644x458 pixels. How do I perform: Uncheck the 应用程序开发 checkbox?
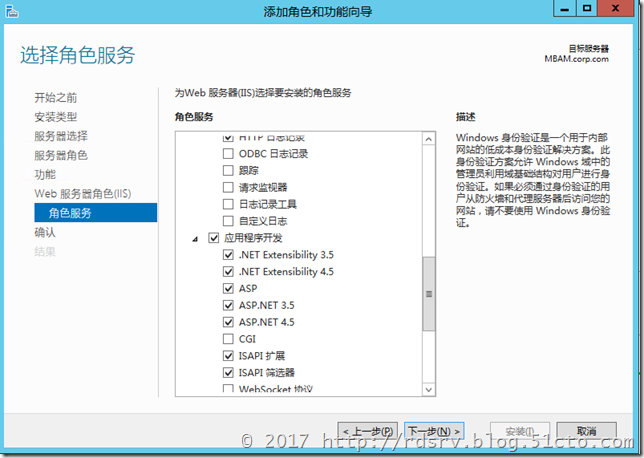(x=214, y=238)
